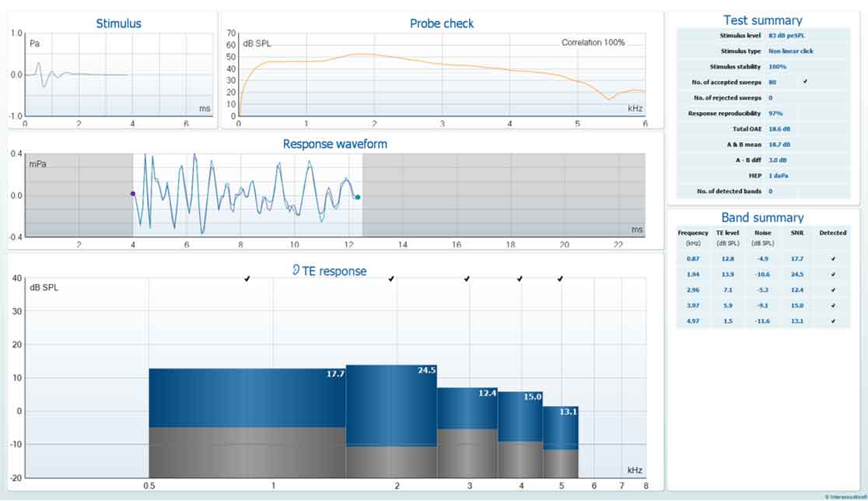The height and width of the screenshot is (501, 868).
Task: Click the A & B mean value 18.7 dB
Action: (x=779, y=145)
